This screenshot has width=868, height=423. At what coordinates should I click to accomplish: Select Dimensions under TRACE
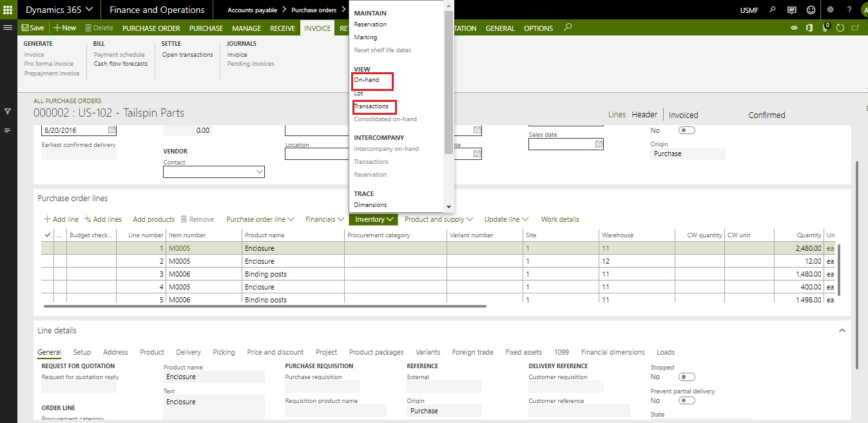371,205
